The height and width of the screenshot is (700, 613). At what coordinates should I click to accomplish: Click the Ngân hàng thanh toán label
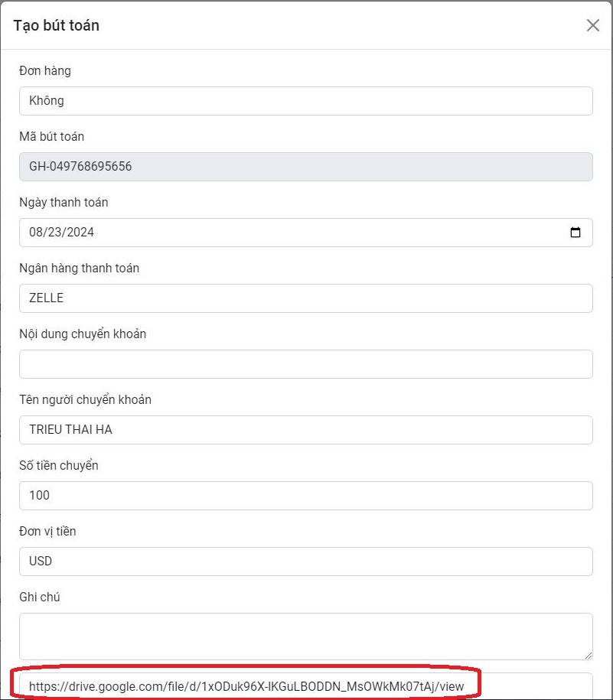pyautogui.click(x=79, y=269)
